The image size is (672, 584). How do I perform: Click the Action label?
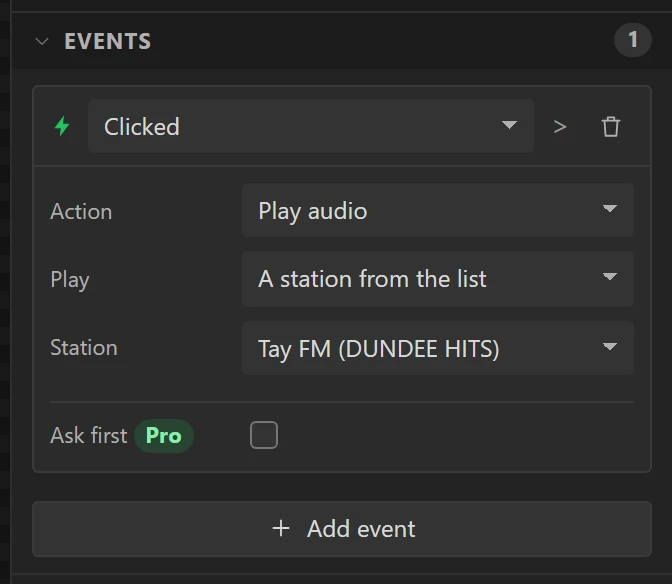tap(81, 211)
